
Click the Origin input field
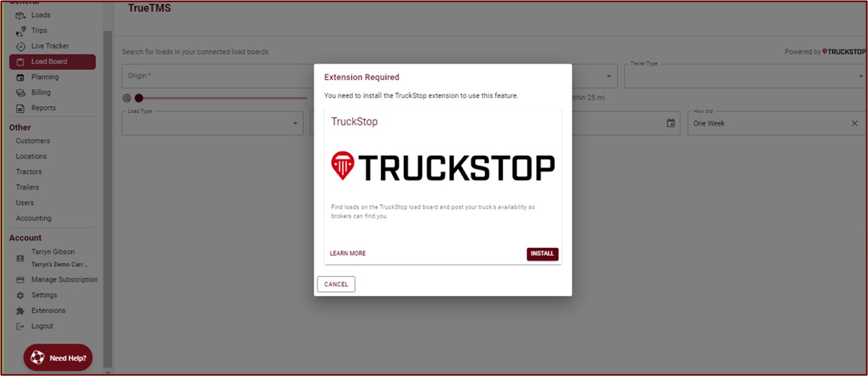[218, 76]
